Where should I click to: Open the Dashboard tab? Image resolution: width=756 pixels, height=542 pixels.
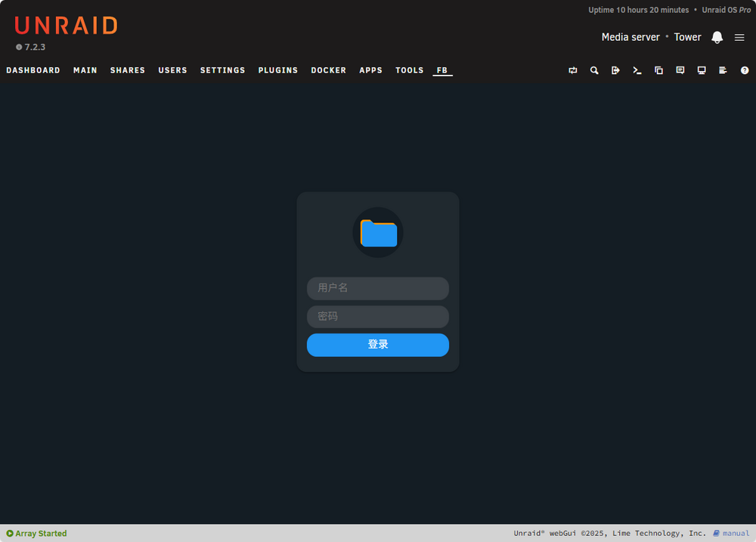(x=33, y=70)
